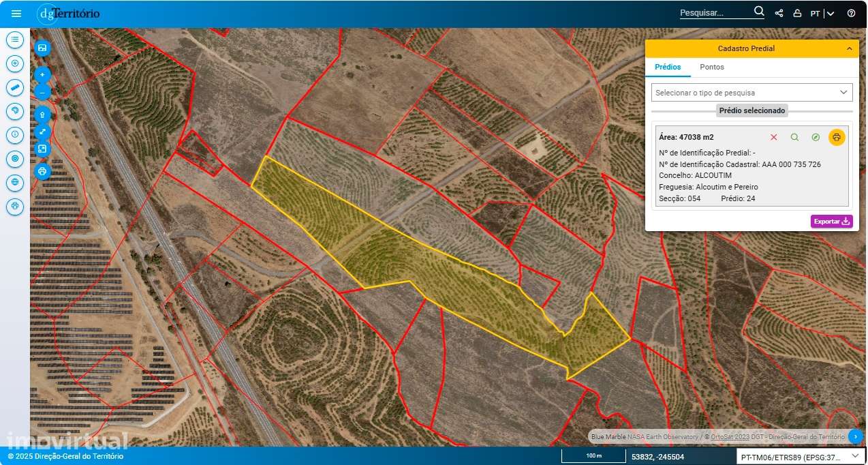The height and width of the screenshot is (465, 868).
Task: Click the 'Área: 47038 m2' text
Action: coord(686,137)
